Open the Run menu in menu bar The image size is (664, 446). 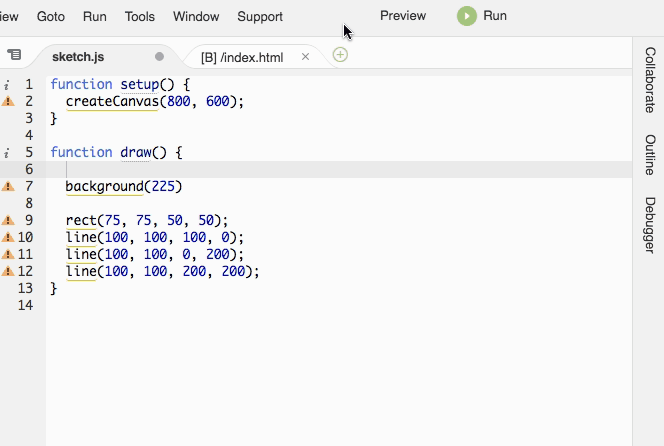(94, 17)
